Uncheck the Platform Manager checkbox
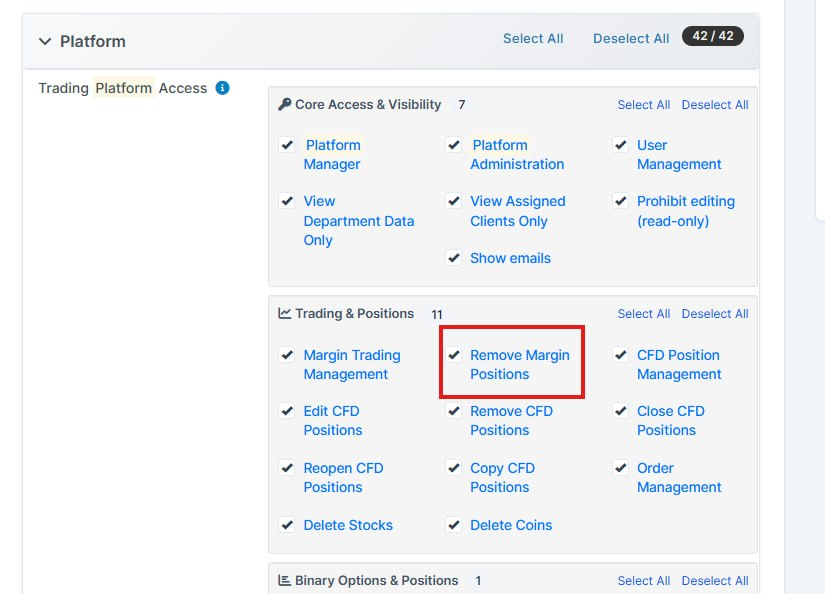Viewport: 825px width, 594px height. tap(287, 145)
